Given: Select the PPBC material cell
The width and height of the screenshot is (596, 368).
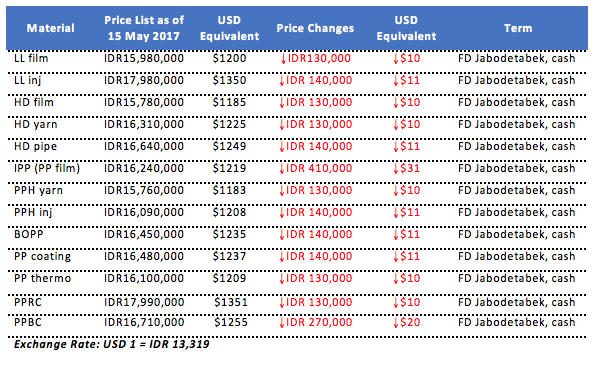Looking at the screenshot, I should [28, 322].
